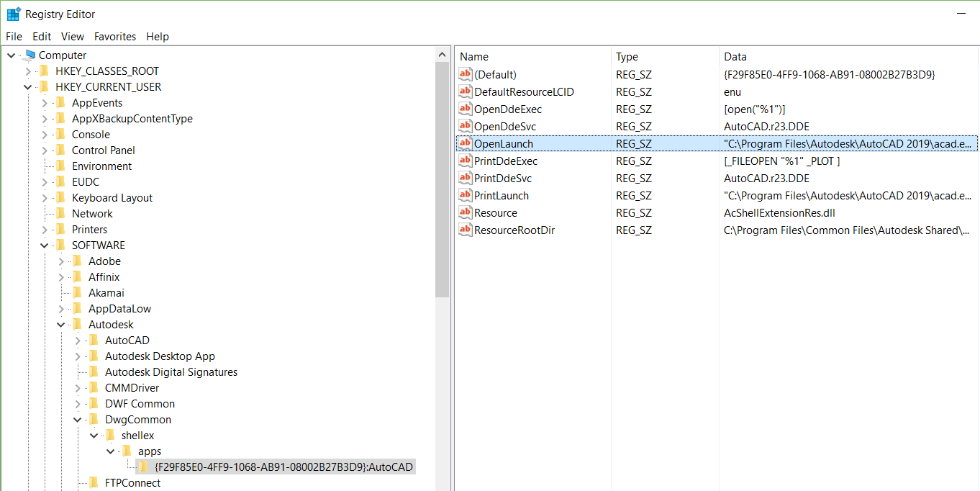Click the Computer icon in the tree
This screenshot has width=980, height=491.
pyautogui.click(x=29, y=55)
